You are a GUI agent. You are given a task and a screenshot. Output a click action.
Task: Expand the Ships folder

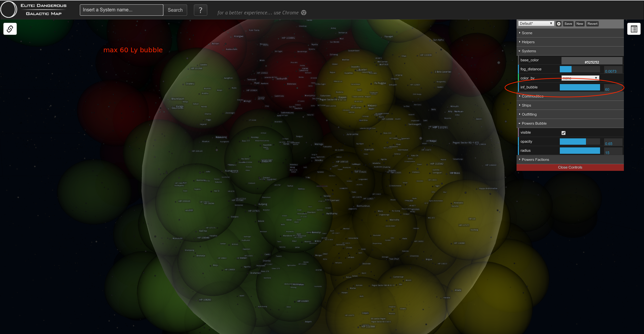[570, 105]
